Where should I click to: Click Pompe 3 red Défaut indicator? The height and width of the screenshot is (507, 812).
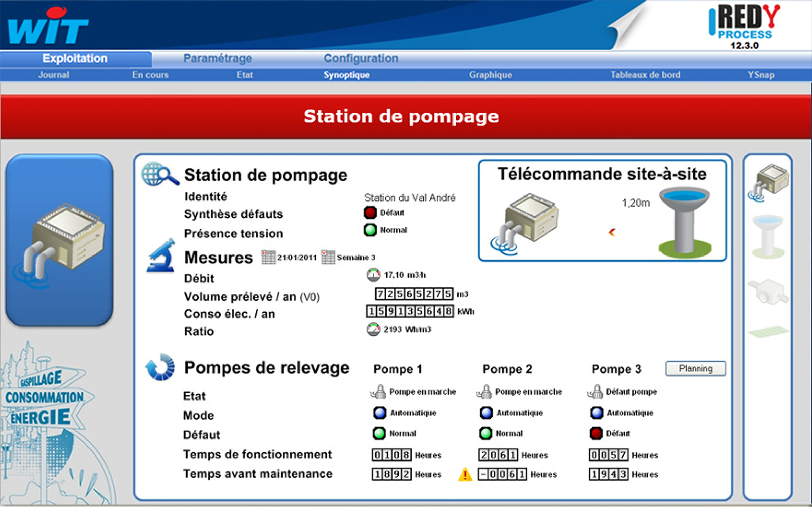point(596,433)
